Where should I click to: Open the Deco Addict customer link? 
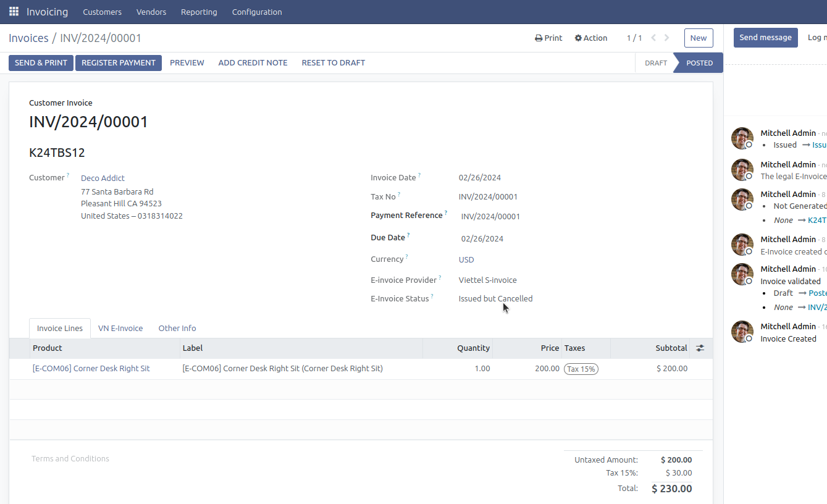[x=103, y=178]
